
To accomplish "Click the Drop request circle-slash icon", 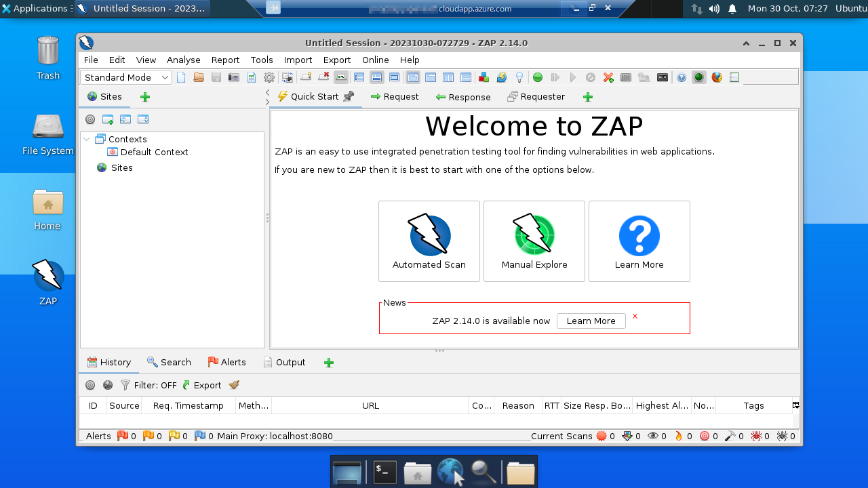I will (591, 77).
